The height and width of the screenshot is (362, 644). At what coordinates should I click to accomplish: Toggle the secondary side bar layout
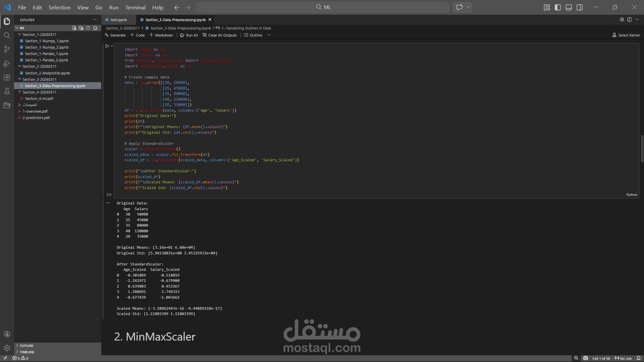click(580, 7)
